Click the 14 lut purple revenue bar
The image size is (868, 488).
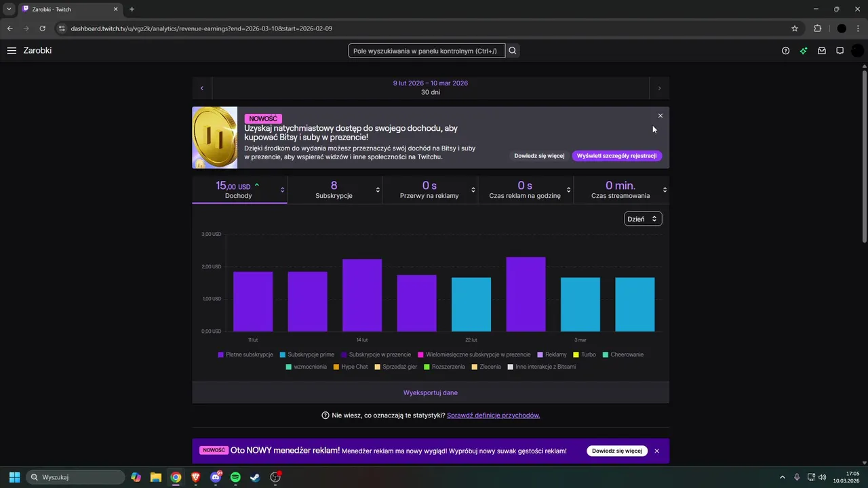coord(362,295)
